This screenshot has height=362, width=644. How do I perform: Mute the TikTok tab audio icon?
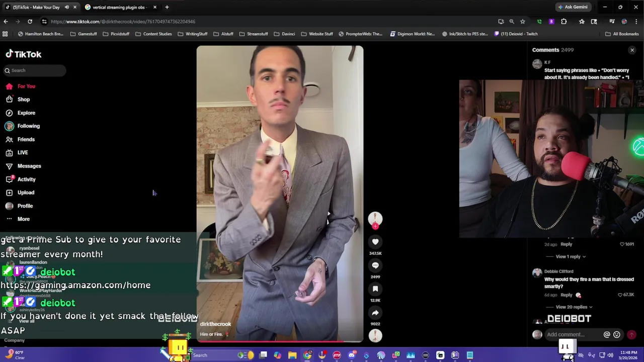tap(67, 7)
